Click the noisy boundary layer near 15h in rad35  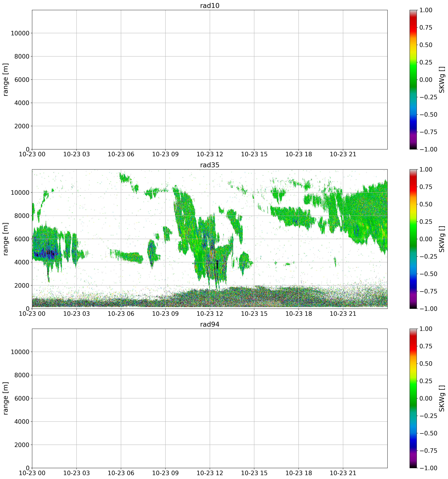254,298
